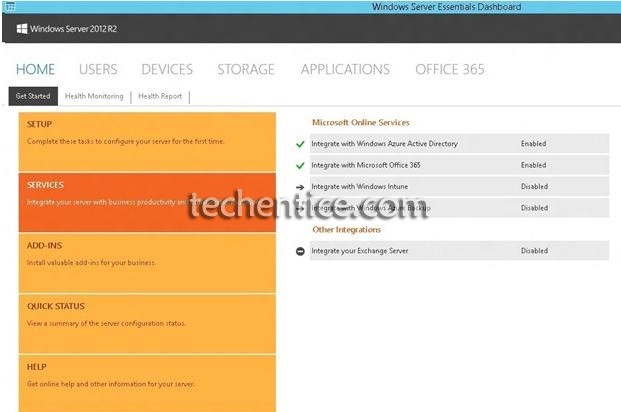Open the QUICK STATUS category tile
The image size is (621, 412).
[x=147, y=324]
